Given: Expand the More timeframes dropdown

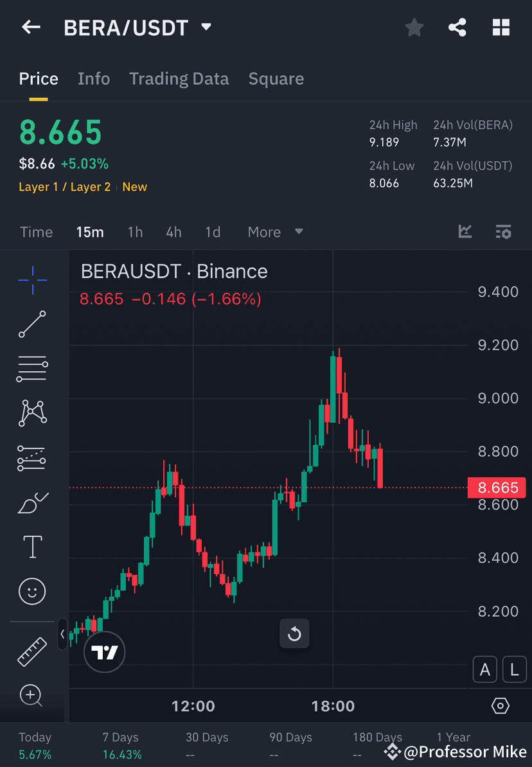Looking at the screenshot, I should click(275, 232).
